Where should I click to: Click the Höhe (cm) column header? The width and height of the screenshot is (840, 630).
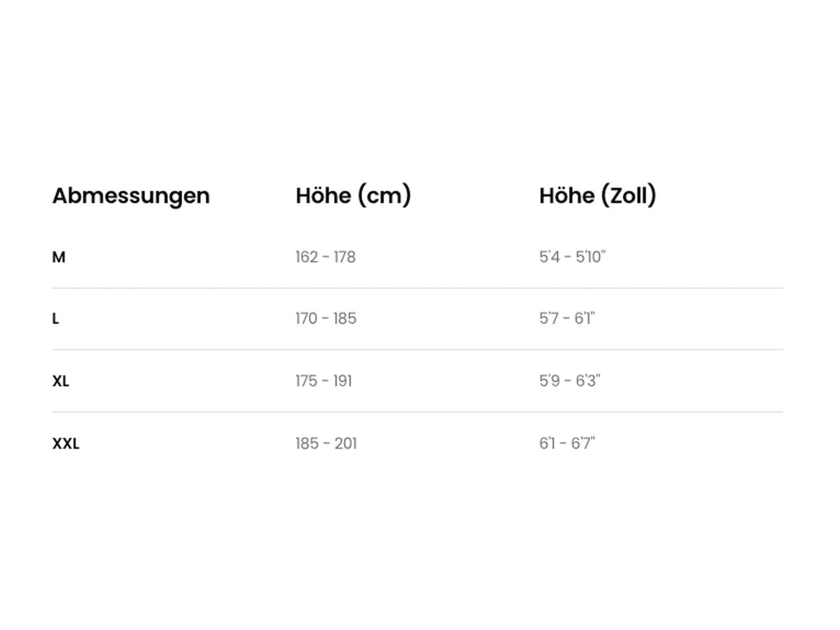coord(353,196)
